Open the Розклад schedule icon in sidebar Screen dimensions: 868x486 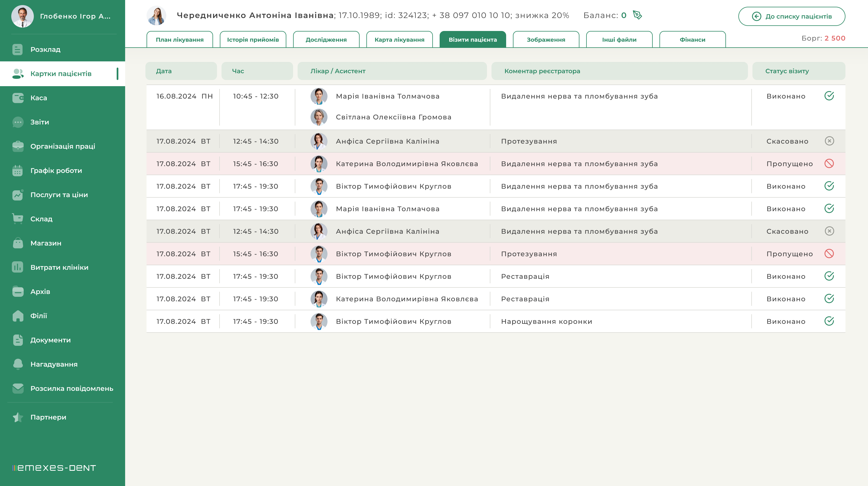pyautogui.click(x=17, y=50)
